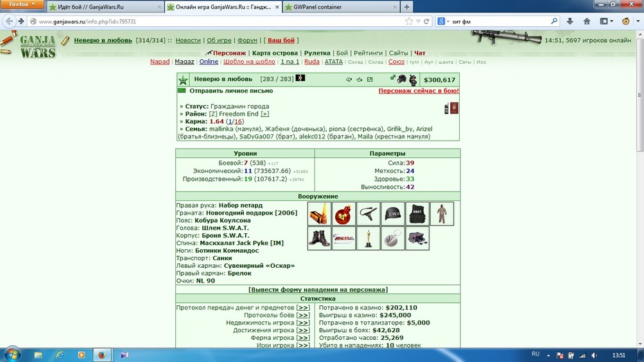Click the Jack Pyke camouflage suit icon
644x362 pixels.
pos(442,213)
